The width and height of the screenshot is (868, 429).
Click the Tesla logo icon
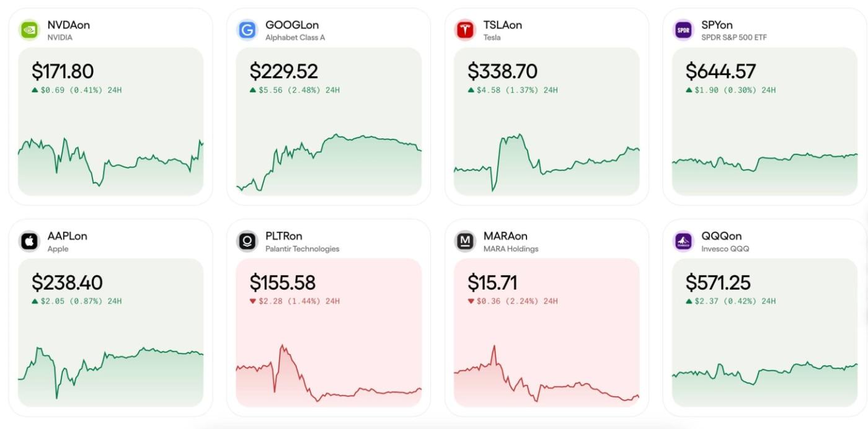(x=465, y=30)
